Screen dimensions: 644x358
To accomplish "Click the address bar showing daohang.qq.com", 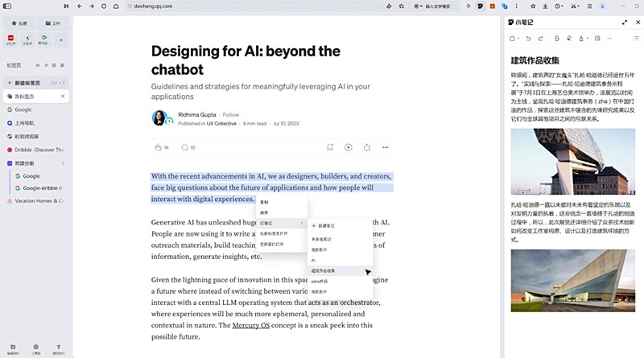I will pos(253,6).
